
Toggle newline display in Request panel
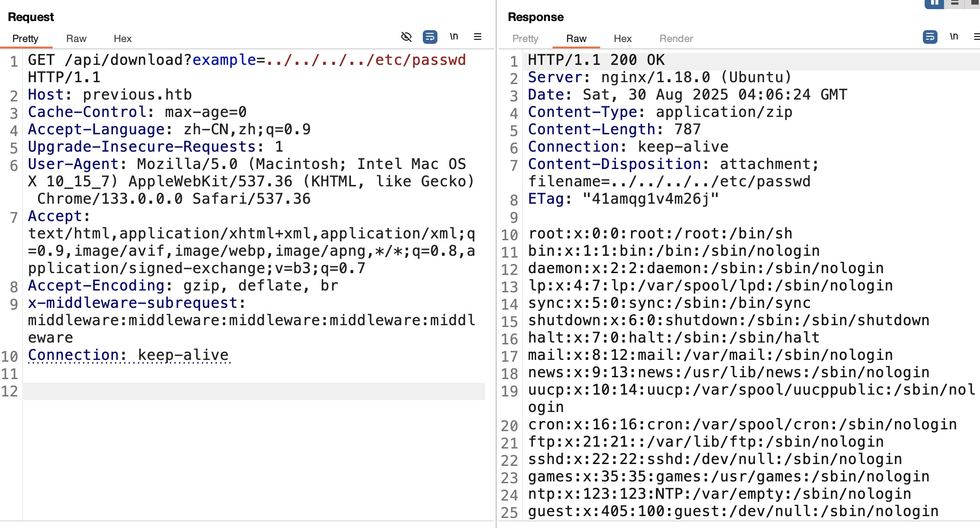453,37
